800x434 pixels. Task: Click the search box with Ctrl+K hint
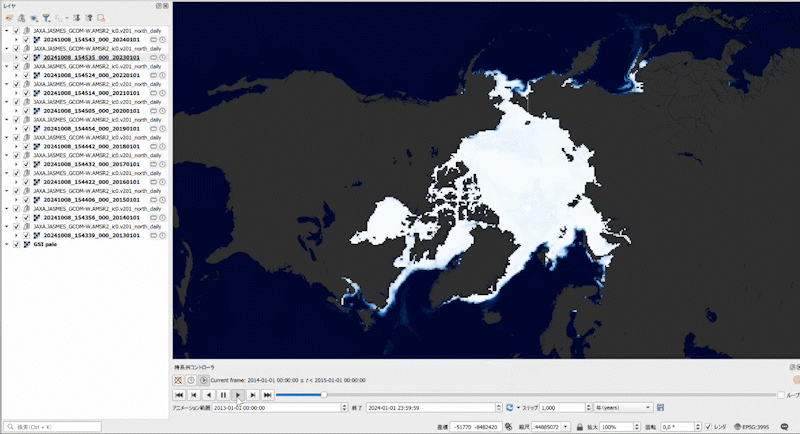(53, 427)
